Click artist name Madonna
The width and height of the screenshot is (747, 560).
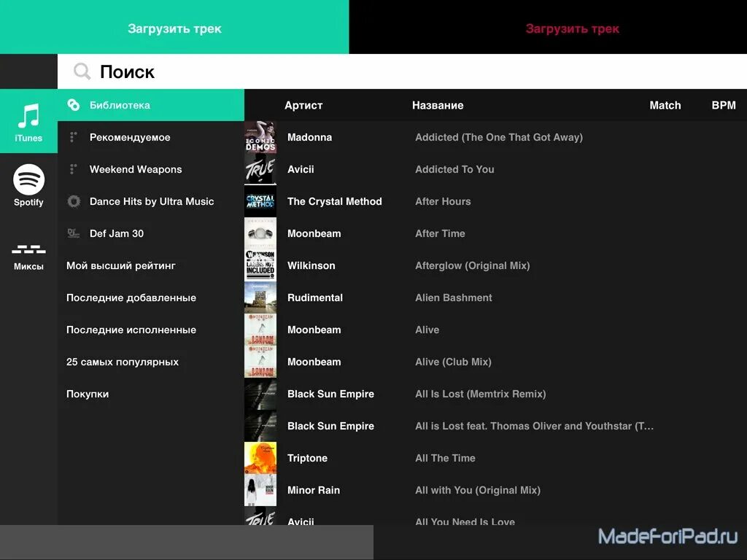(309, 137)
